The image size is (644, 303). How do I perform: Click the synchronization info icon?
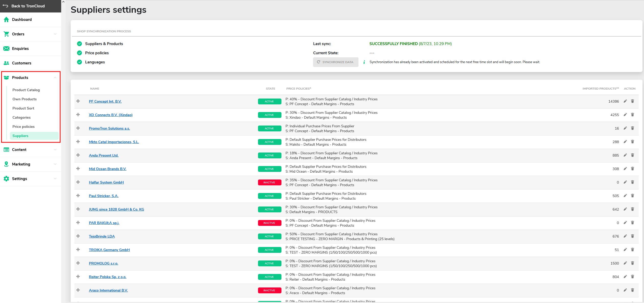(x=364, y=62)
